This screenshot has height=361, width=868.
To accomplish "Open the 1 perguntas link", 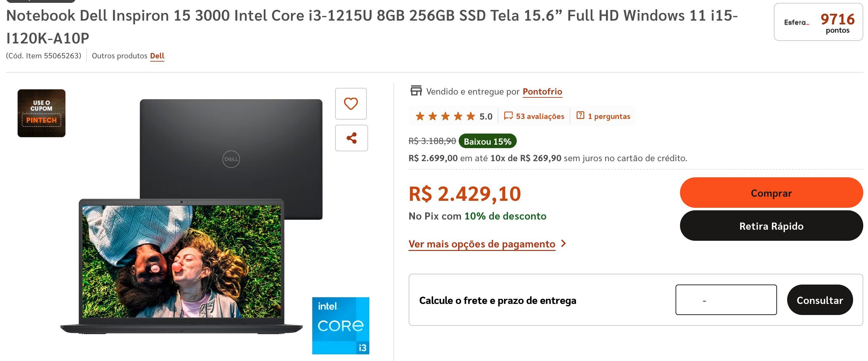I will (609, 116).
